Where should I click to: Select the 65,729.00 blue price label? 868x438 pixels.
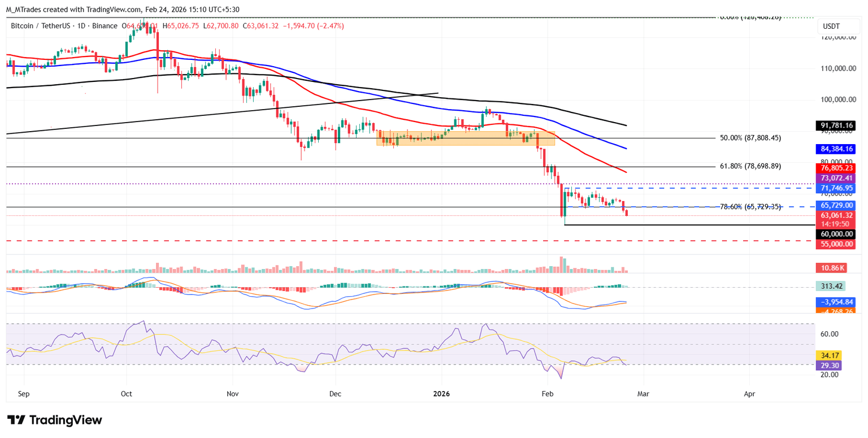point(835,206)
